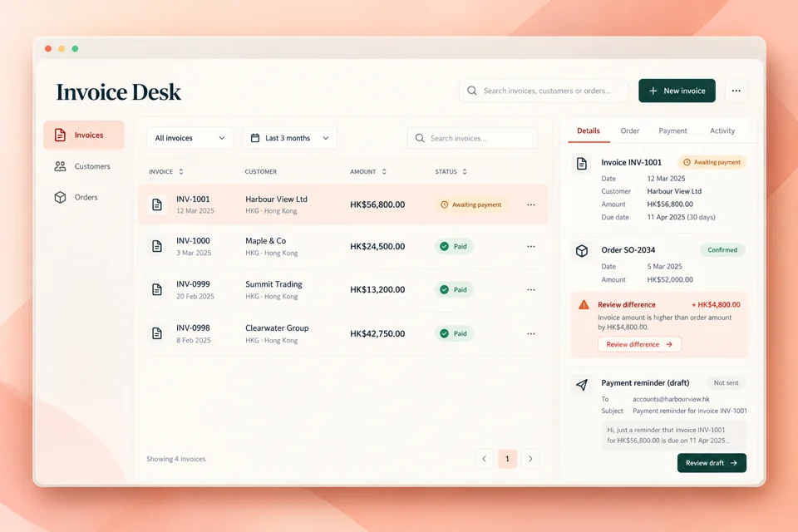Open Orders section in sidebar
The width and height of the screenshot is (798, 532).
(76, 197)
